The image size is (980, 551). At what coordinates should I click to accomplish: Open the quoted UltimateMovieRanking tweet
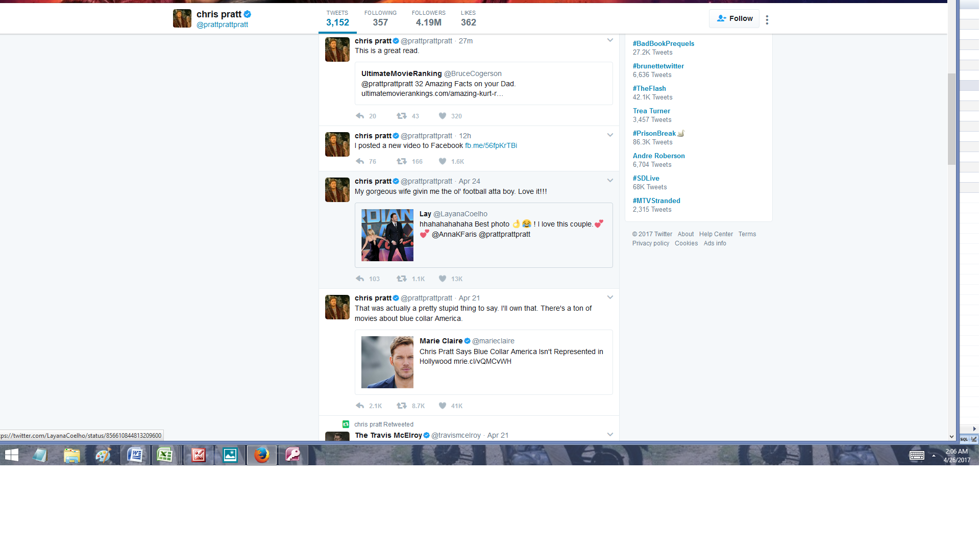coord(484,84)
